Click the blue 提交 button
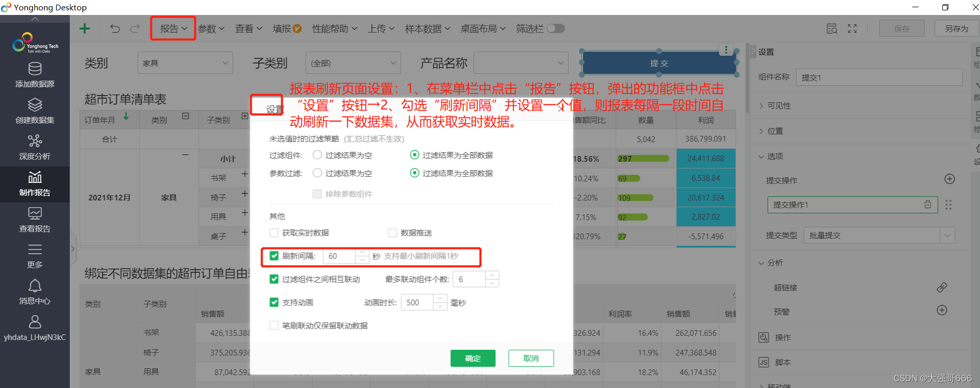 pyautogui.click(x=659, y=63)
